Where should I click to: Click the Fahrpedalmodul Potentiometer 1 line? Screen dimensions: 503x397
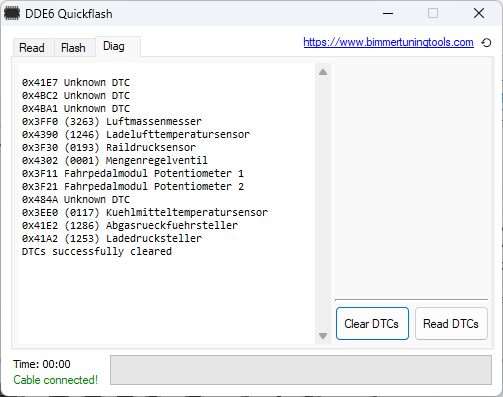(x=133, y=173)
